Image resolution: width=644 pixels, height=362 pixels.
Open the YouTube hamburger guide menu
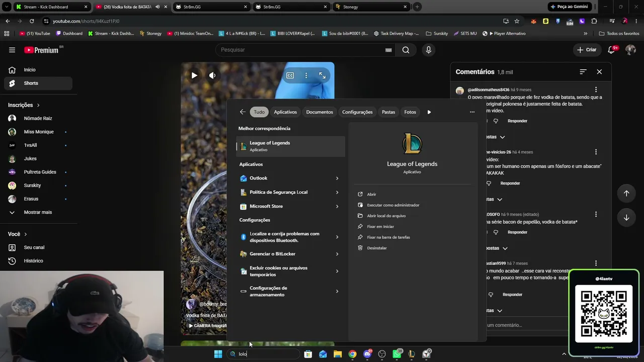pos(12,50)
